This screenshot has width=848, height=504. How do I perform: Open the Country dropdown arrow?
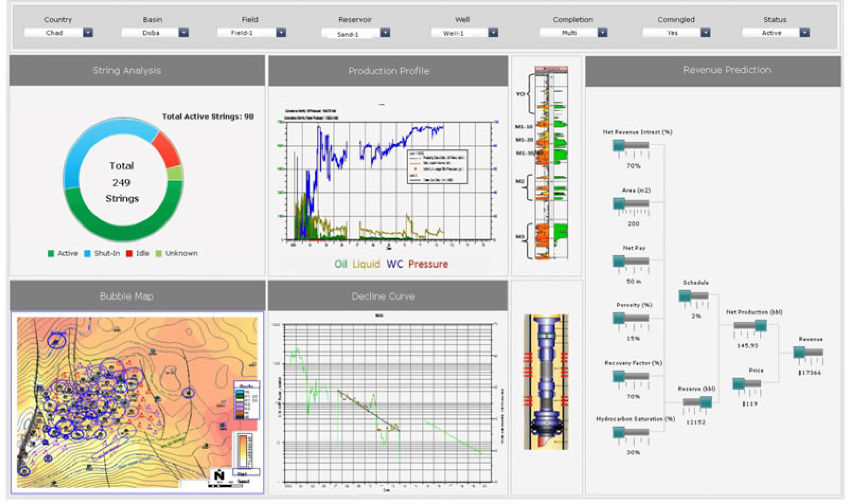88,33
